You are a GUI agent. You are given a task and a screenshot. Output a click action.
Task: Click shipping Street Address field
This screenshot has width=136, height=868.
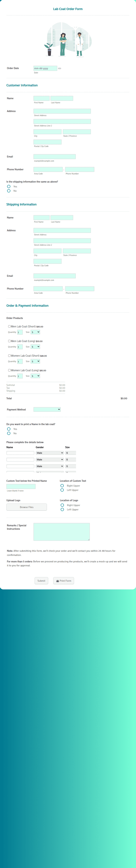[x=62, y=231]
